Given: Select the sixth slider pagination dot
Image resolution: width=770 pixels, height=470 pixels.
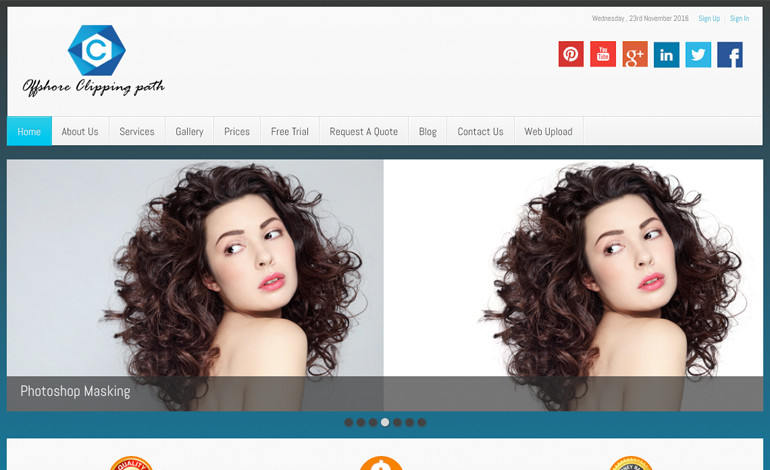Looking at the screenshot, I should point(409,422).
